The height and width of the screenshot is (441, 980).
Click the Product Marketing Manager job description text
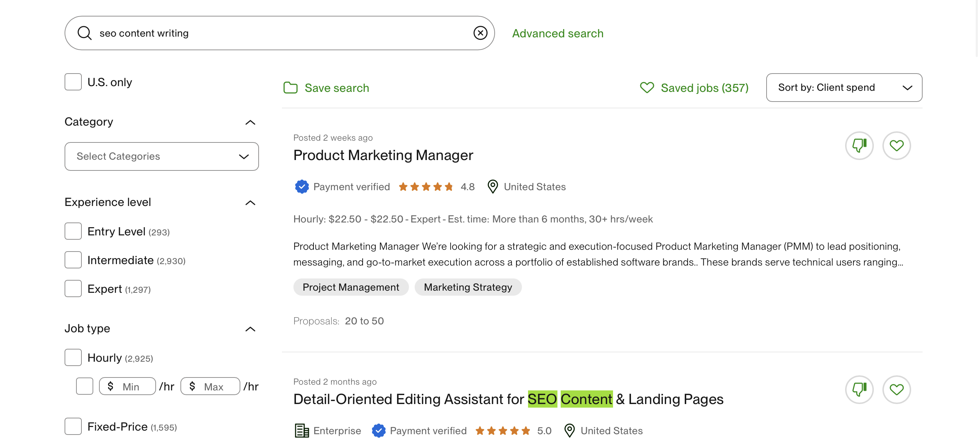598,254
